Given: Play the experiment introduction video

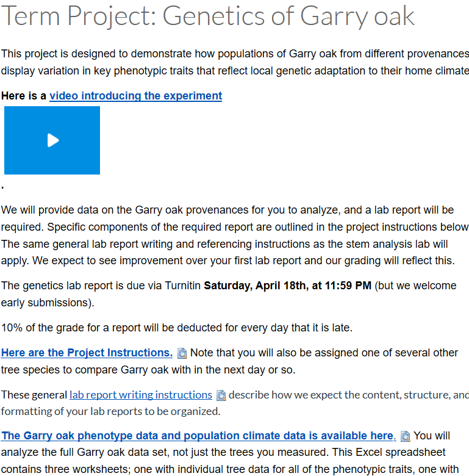Looking at the screenshot, I should (52, 140).
